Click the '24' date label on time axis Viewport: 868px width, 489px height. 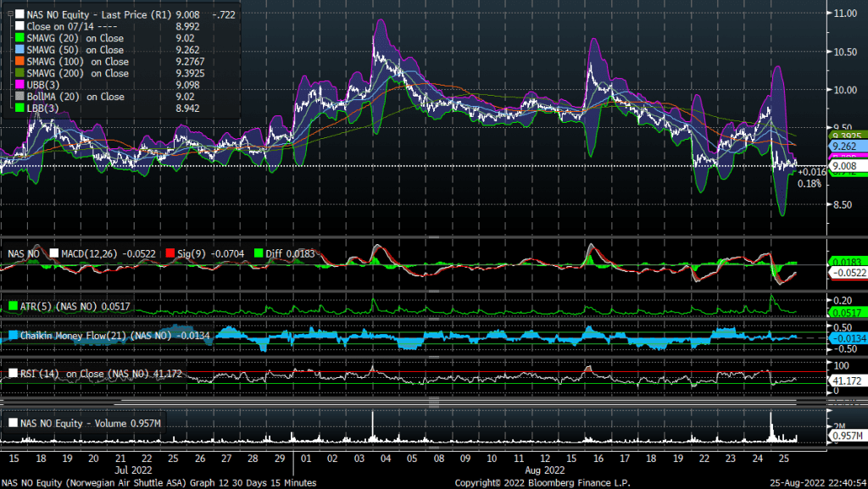click(757, 458)
